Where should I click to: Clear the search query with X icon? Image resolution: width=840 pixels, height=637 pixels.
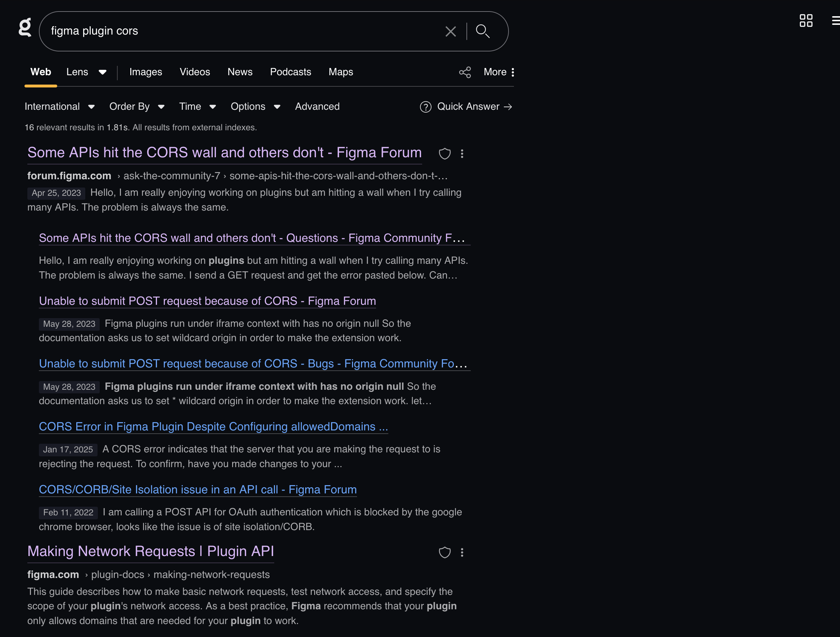[450, 32]
